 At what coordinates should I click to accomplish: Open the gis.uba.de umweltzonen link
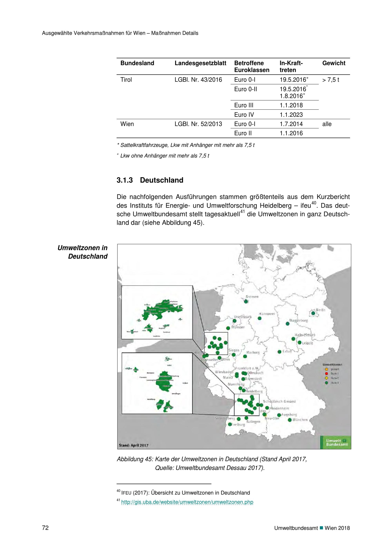pos(187,502)
